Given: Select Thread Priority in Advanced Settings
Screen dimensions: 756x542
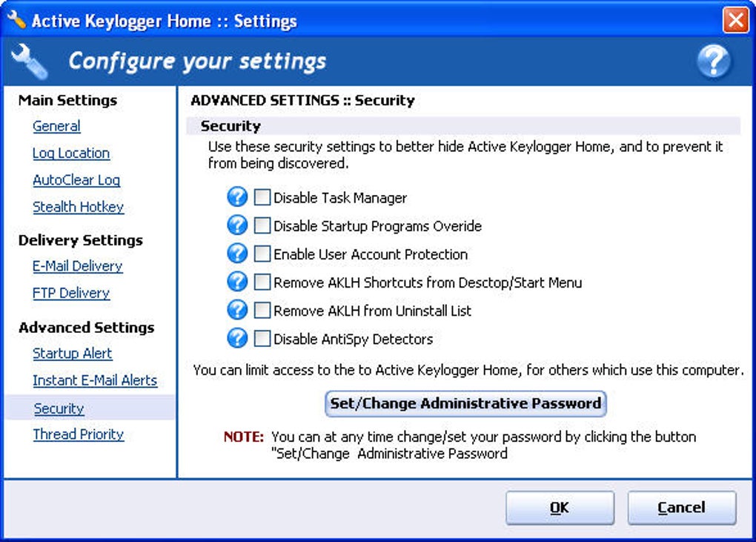Looking at the screenshot, I should point(78,434).
